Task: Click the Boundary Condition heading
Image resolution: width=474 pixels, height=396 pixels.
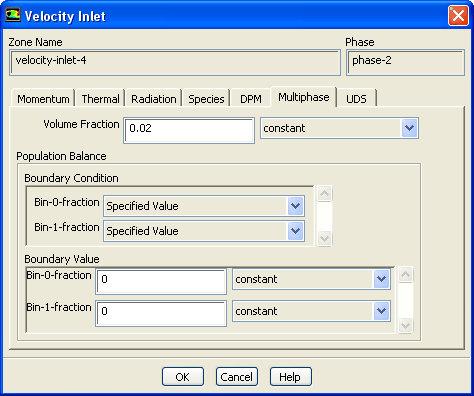Action: pyautogui.click(x=71, y=178)
